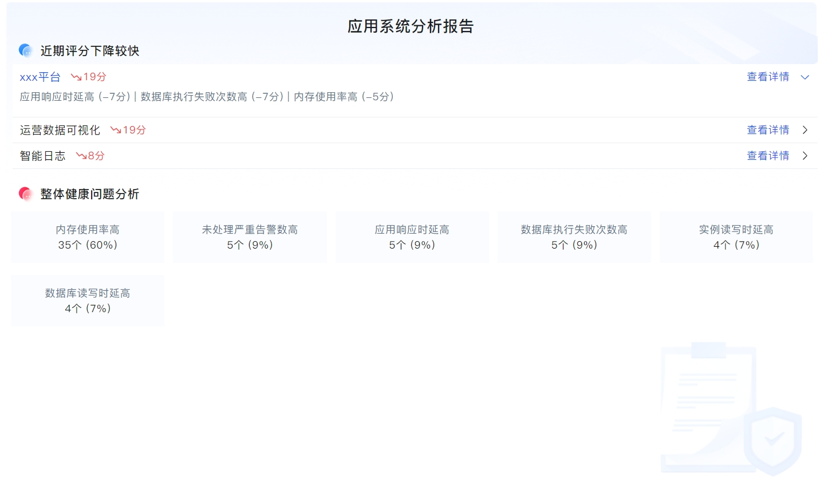Open 查看详情 for 智能日志
Screen dimensions: 824x504
click(768, 156)
